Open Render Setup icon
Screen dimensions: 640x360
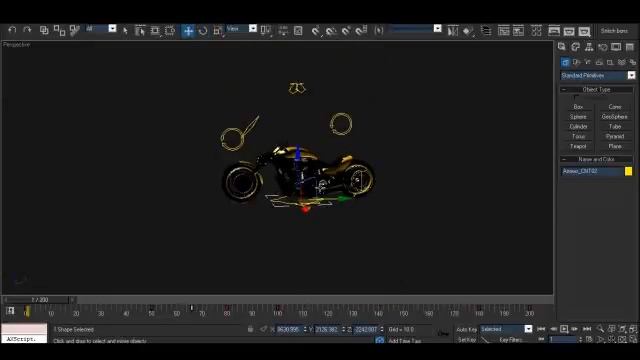point(554,31)
